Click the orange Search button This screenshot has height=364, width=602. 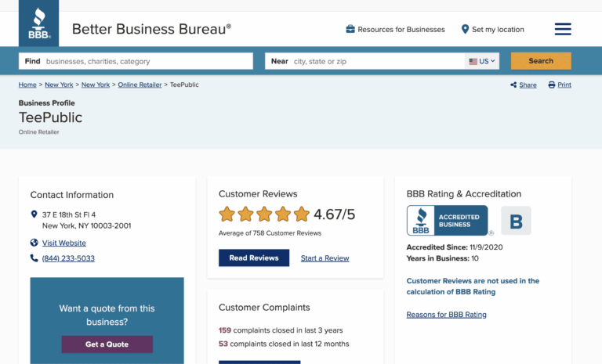click(541, 61)
